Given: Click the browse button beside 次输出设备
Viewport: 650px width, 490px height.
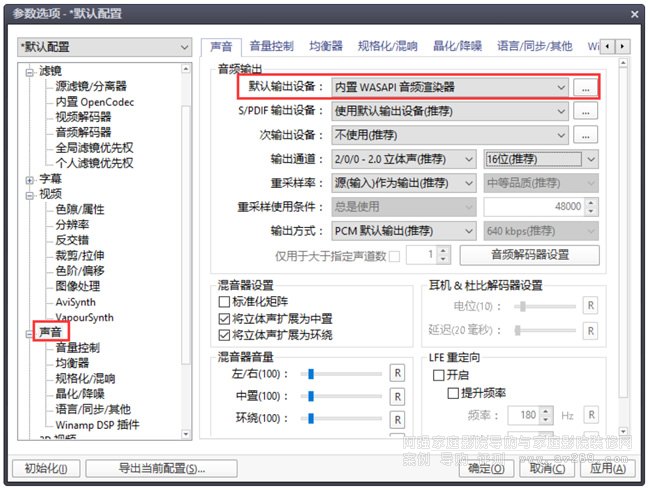Looking at the screenshot, I should (585, 135).
